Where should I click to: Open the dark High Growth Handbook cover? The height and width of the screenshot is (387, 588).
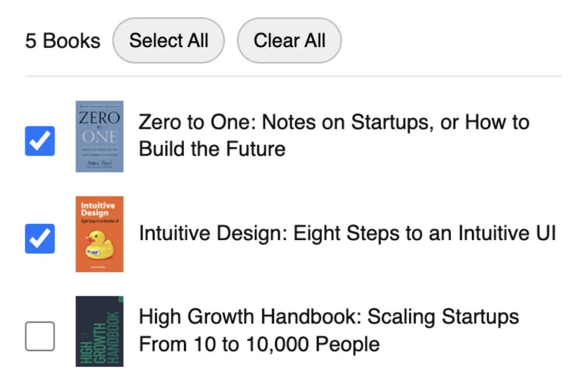pos(99,331)
